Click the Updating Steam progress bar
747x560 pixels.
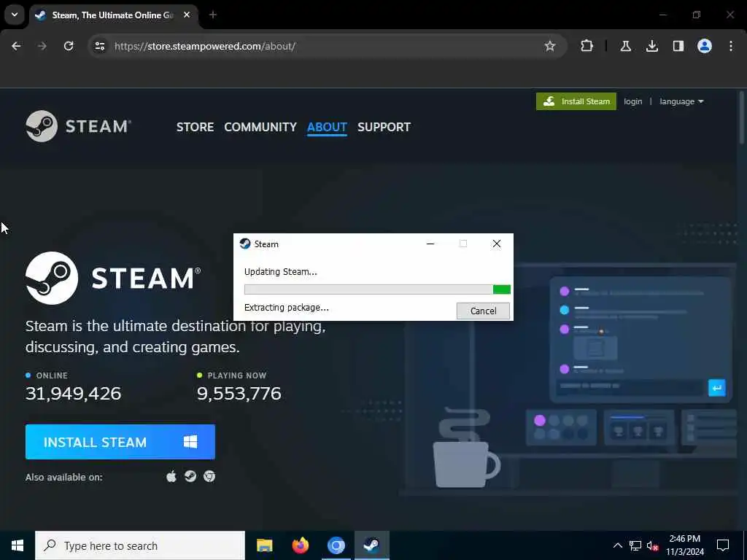pos(377,289)
